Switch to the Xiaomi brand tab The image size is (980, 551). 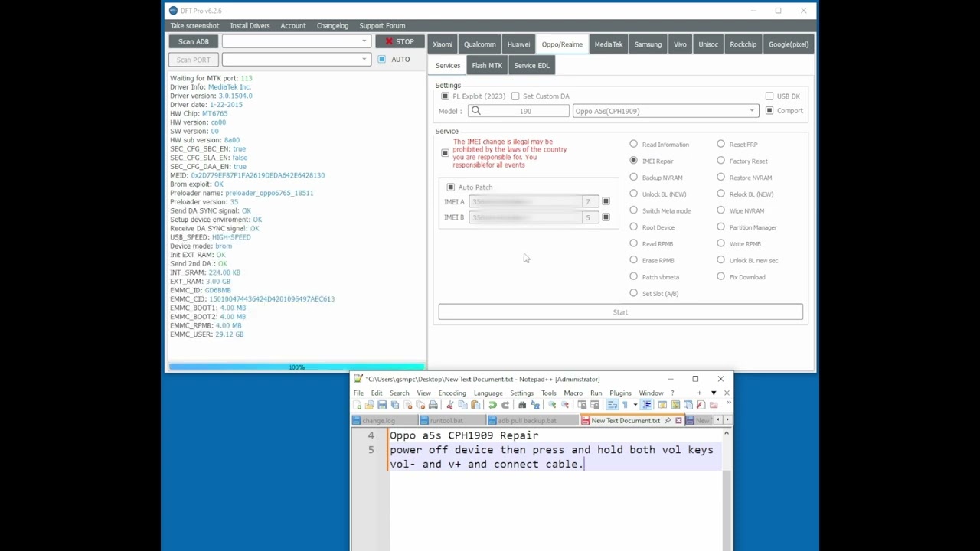pos(443,44)
